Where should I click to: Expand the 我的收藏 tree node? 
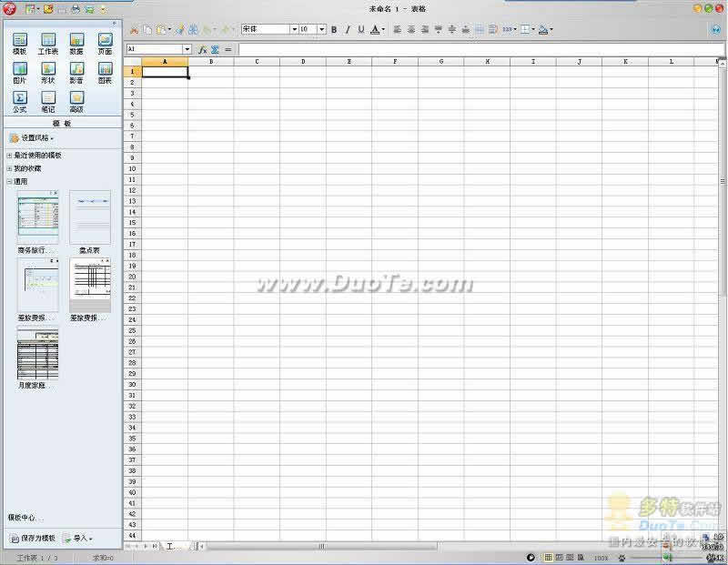point(9,168)
